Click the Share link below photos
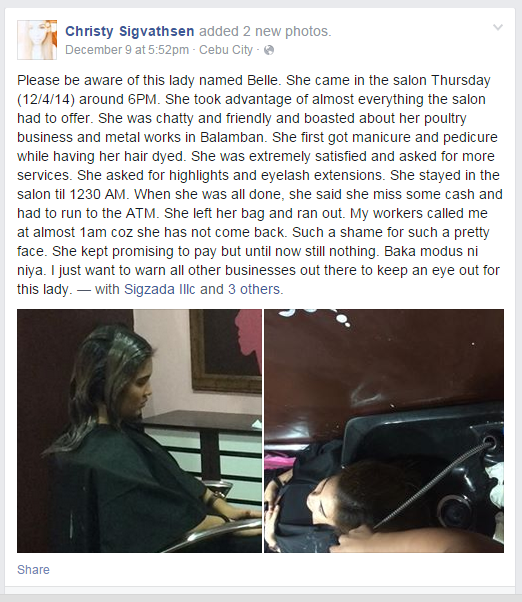 click(x=33, y=569)
